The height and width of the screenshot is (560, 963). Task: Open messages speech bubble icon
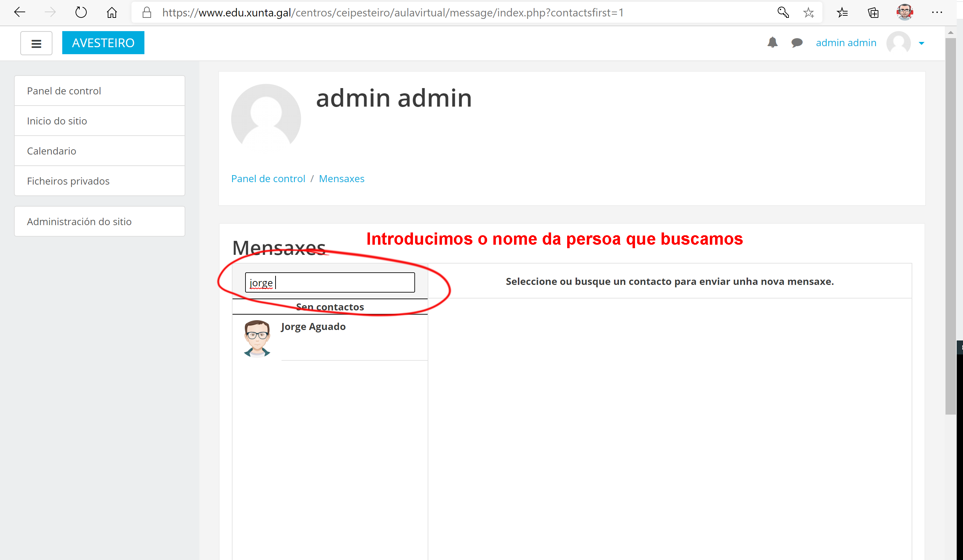point(797,42)
